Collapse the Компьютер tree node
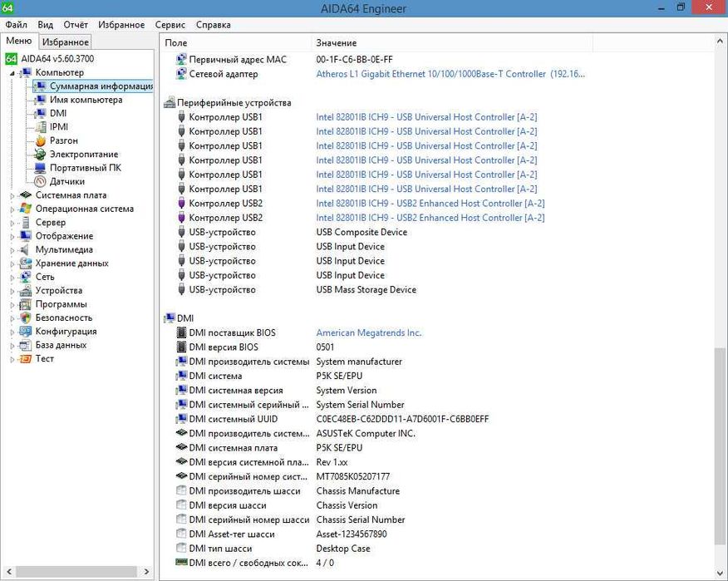The width and height of the screenshot is (728, 581). pos(12,73)
